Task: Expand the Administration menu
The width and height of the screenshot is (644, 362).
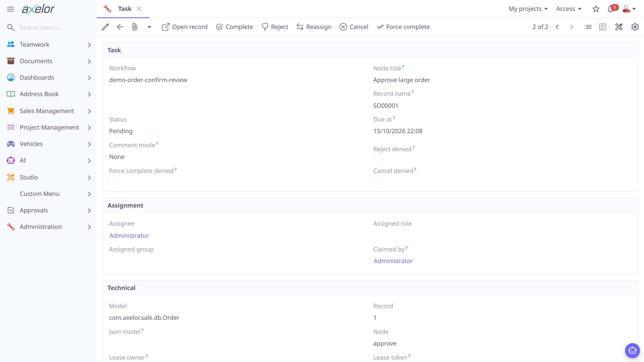Action: tap(49, 227)
